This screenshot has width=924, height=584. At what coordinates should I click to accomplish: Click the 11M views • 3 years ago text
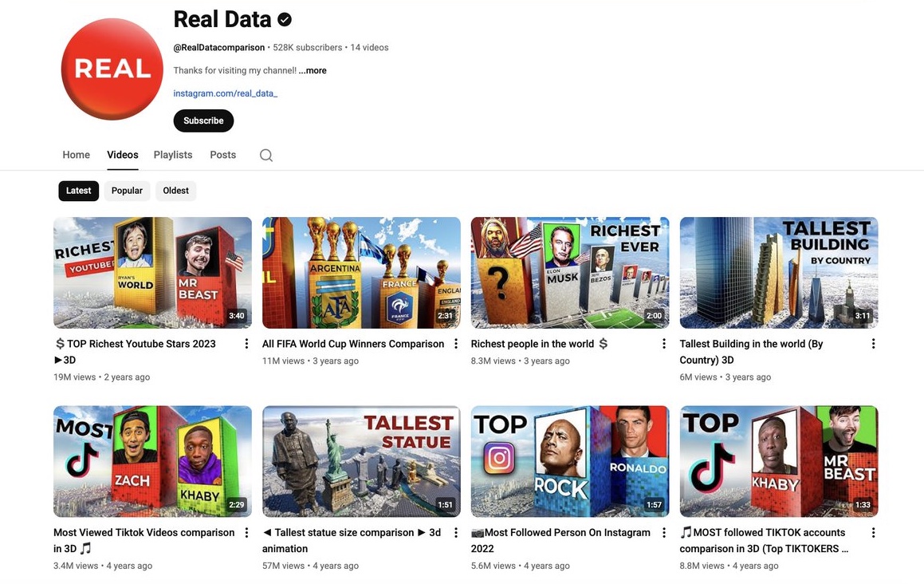click(310, 361)
